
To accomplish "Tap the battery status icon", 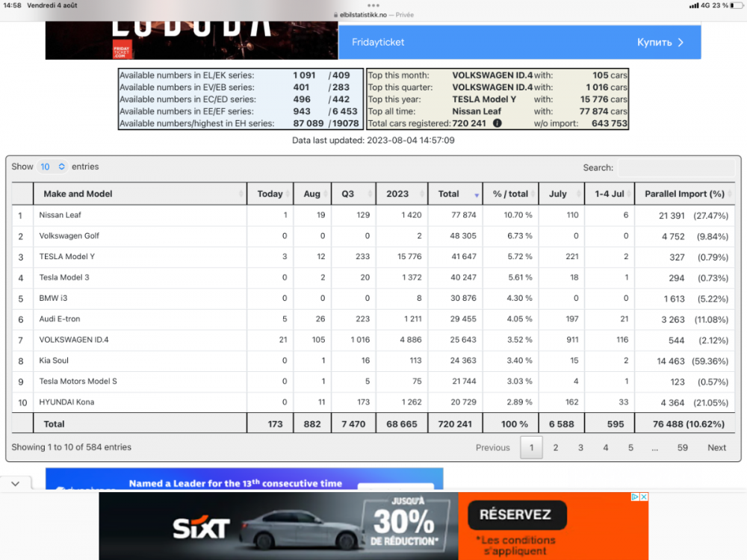I will pos(737,5).
